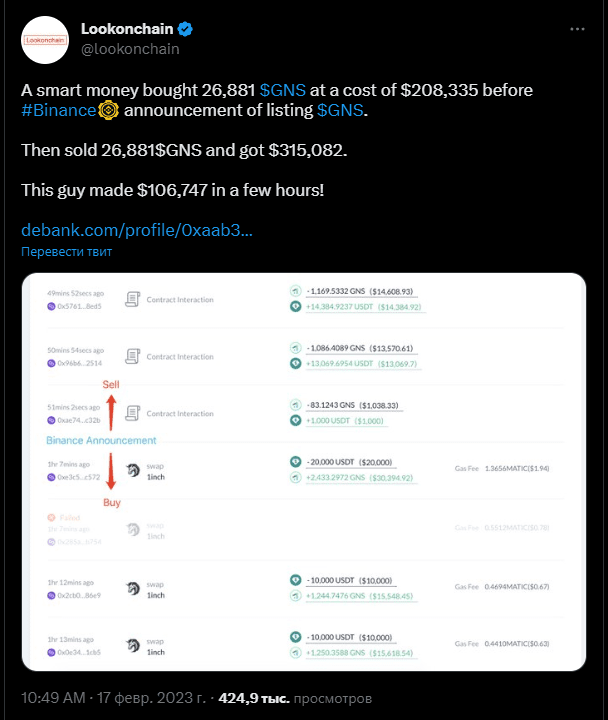Click the 1inch swap icon in the 1hr 12mins row
The height and width of the screenshot is (720, 608).
point(133,588)
